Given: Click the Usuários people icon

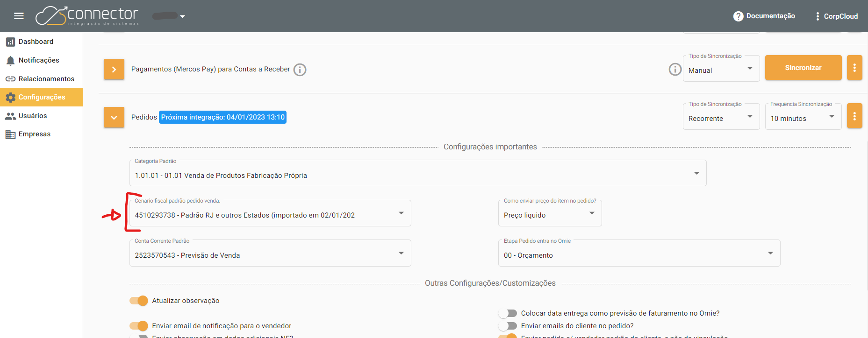Looking at the screenshot, I should point(10,116).
